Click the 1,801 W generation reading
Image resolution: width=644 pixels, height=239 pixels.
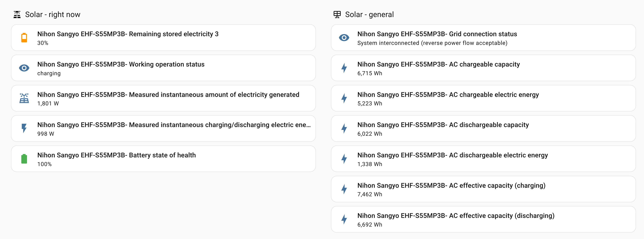pos(48,103)
